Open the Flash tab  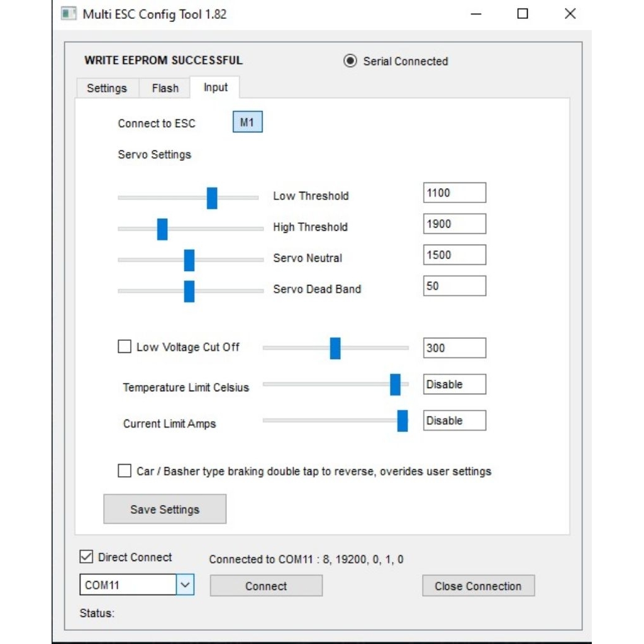coord(165,88)
